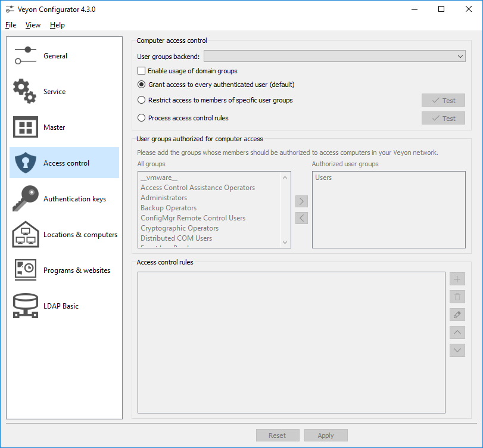Select the Locations & computers house icon
This screenshot has height=448, width=483.
click(26, 234)
